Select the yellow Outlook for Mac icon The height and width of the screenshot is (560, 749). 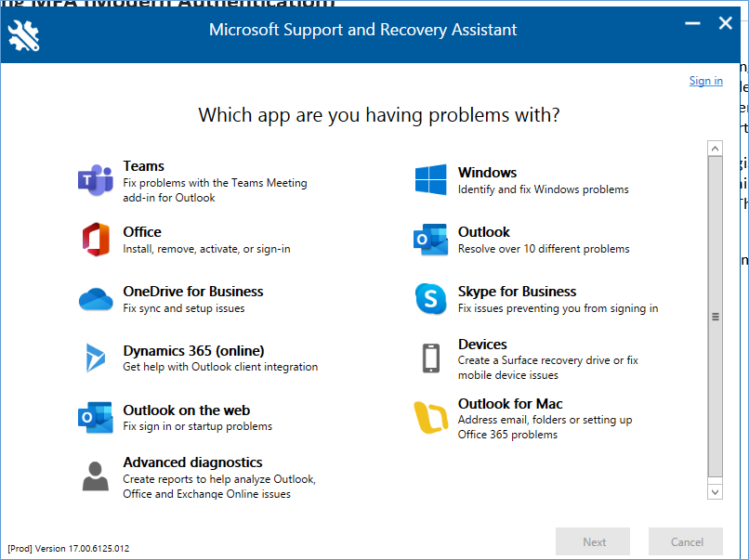(431, 417)
